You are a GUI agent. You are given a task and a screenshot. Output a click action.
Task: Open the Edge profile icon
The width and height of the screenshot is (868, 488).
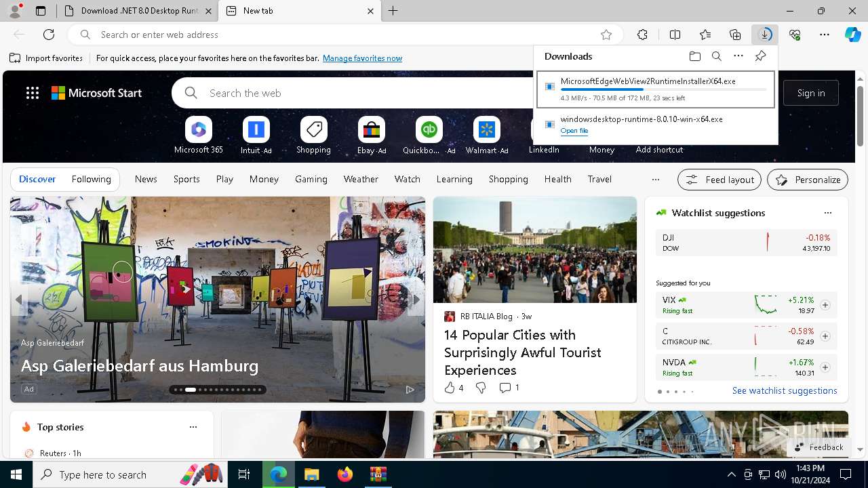(15, 11)
